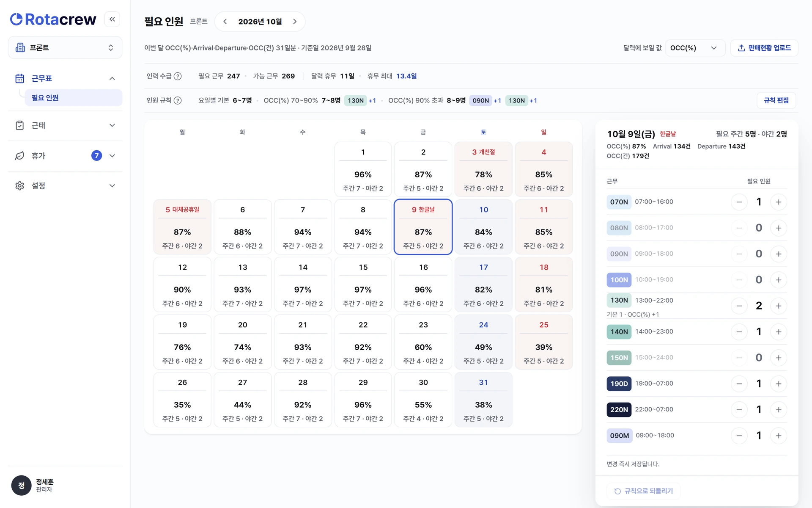Increase 100N required staff with plus
The image size is (812, 508).
[779, 280]
